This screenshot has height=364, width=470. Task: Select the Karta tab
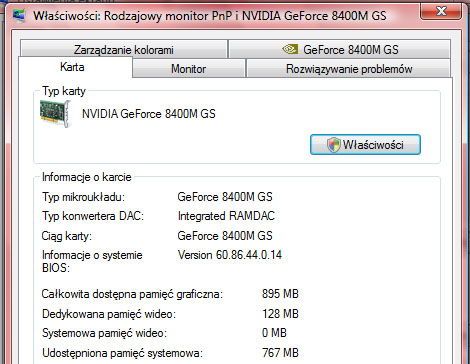pos(75,67)
